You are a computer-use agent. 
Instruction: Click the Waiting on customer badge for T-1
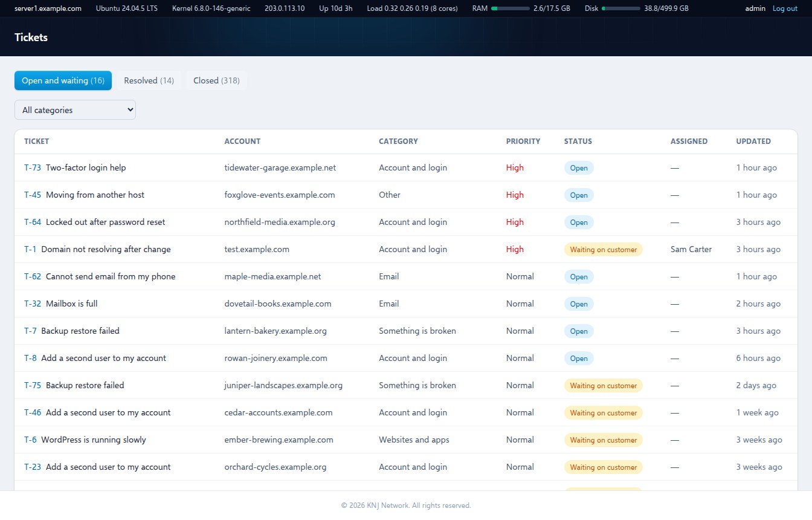(603, 249)
